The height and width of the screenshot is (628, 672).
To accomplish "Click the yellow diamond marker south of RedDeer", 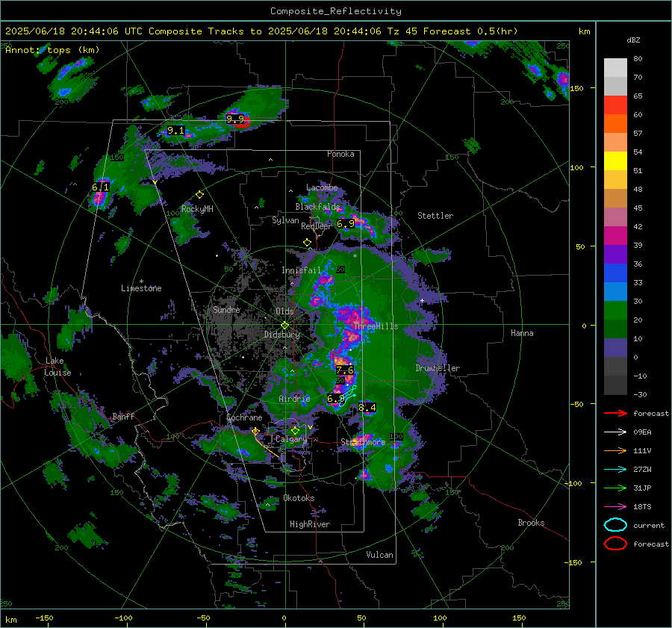I will pos(307,243).
